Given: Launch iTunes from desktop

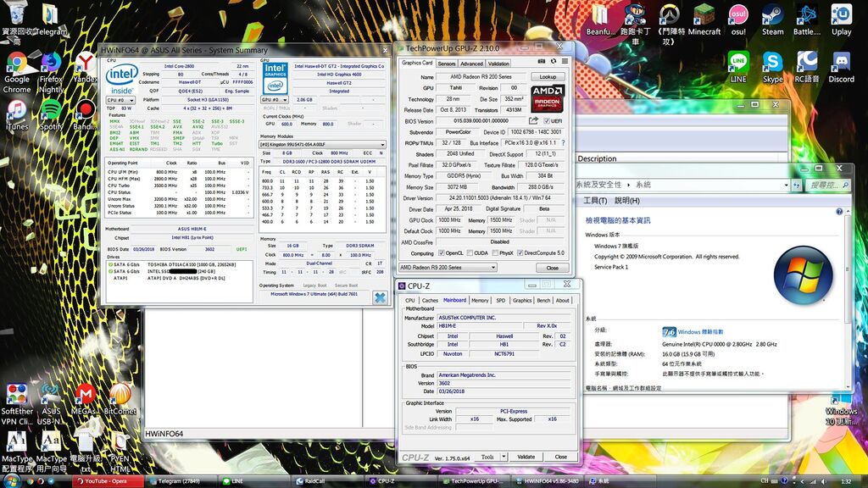Looking at the screenshot, I should (x=17, y=115).
